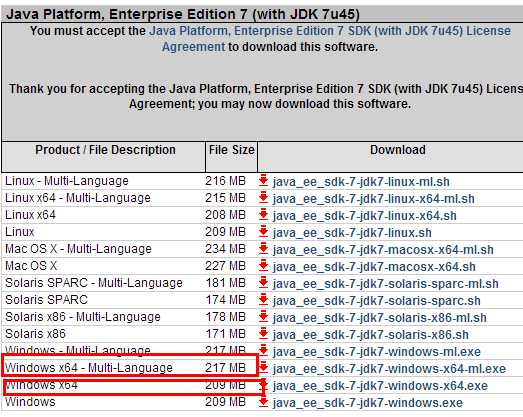Download java_ee_sdk-7-jdk7-windows.exe file

click(368, 403)
